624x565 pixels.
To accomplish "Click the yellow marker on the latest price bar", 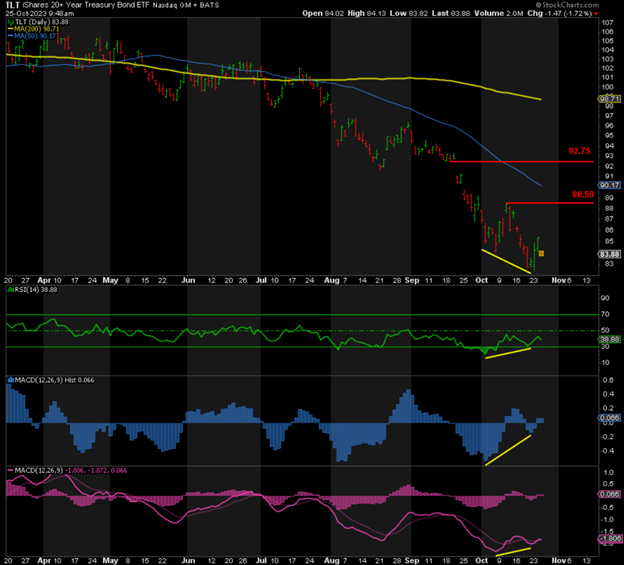I will tap(541, 253).
